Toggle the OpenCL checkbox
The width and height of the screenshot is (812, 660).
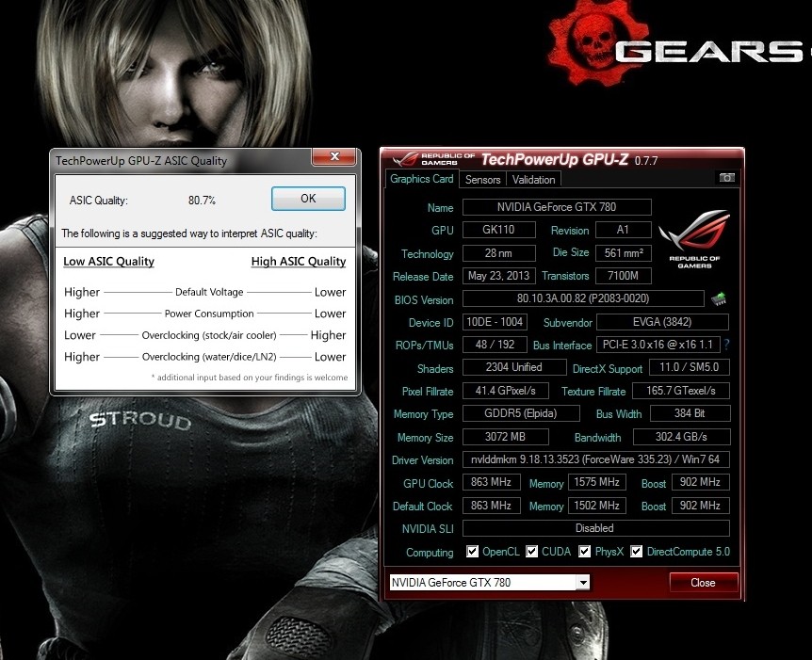point(472,552)
